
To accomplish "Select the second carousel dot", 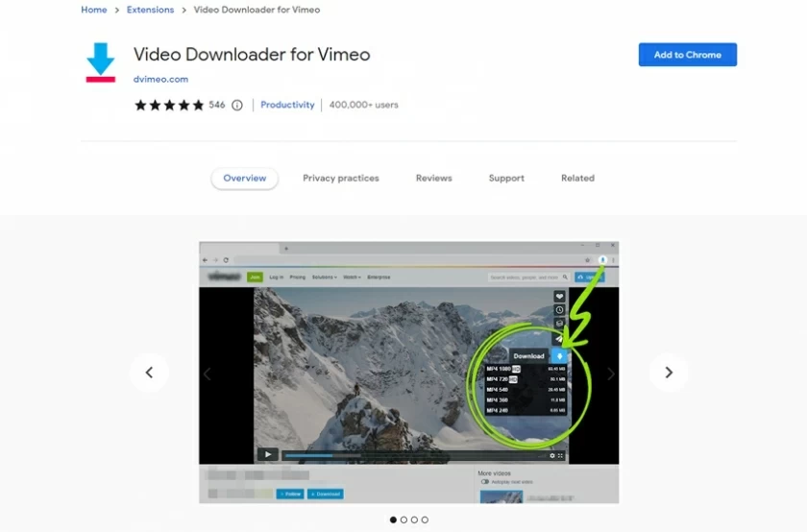I will pyautogui.click(x=403, y=520).
